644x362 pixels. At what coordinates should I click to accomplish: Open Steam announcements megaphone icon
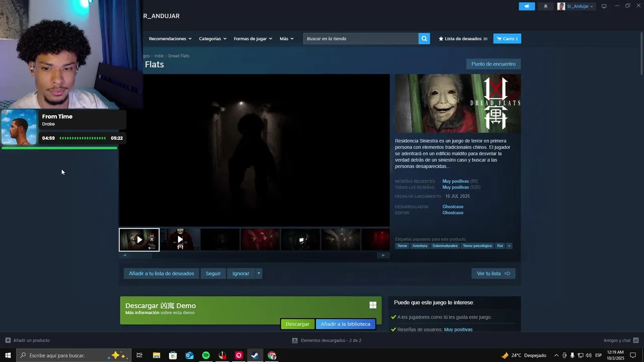(527, 6)
